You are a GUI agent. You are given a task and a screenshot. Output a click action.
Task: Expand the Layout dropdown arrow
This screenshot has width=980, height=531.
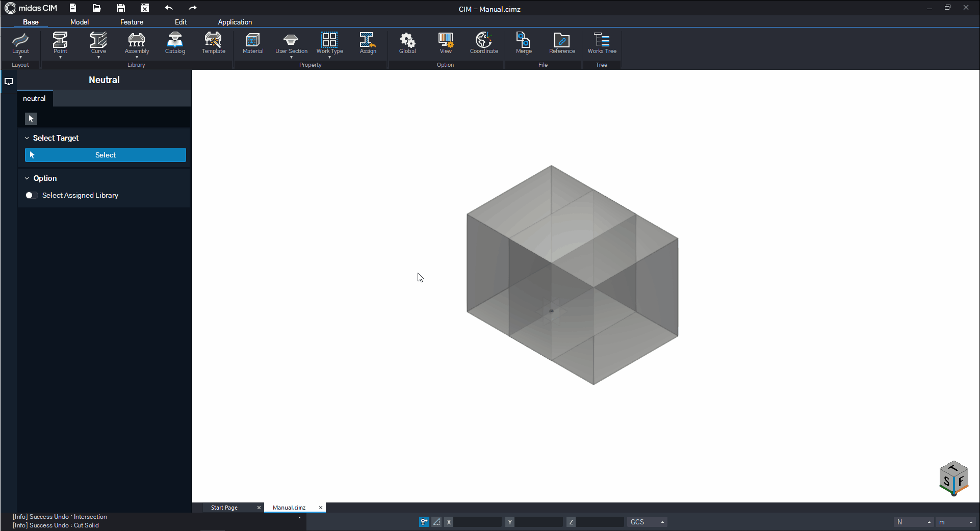coord(20,57)
